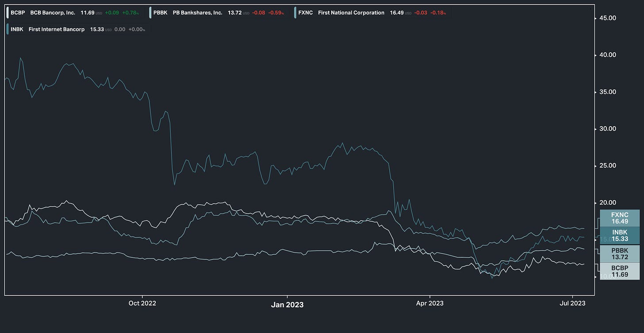Image resolution: width=644 pixels, height=333 pixels.
Task: Select First National Corporation legend name
Action: (x=351, y=13)
